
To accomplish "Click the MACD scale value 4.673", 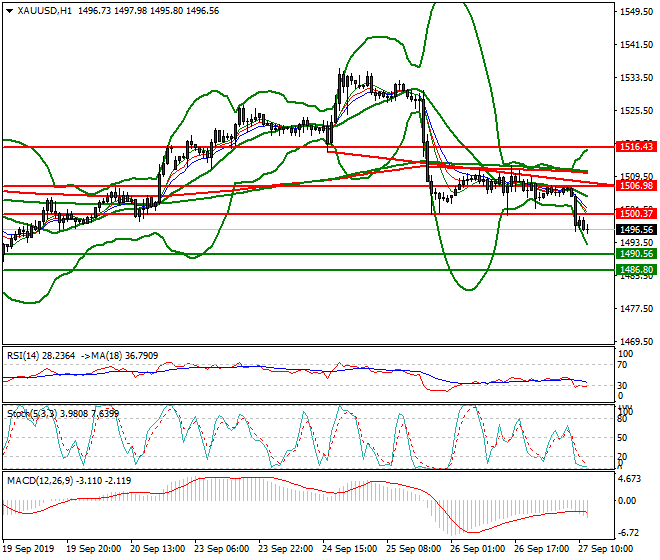I will [630, 479].
